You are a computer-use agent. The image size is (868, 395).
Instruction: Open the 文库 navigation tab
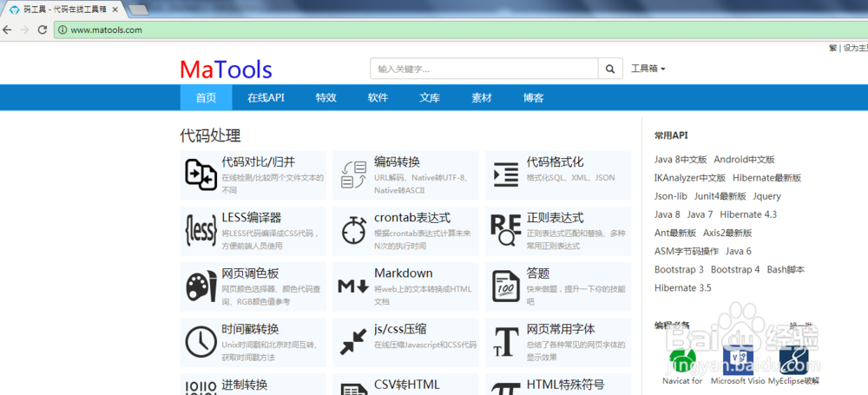tap(430, 97)
